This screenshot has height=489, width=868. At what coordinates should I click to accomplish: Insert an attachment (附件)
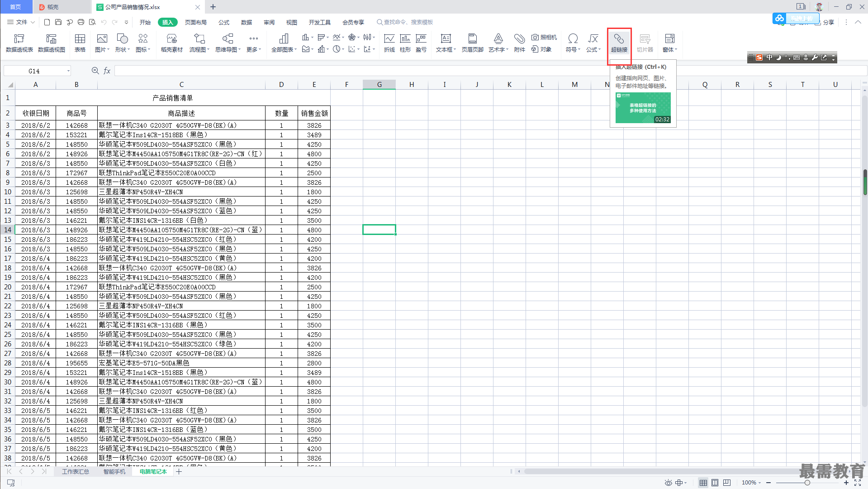point(519,43)
